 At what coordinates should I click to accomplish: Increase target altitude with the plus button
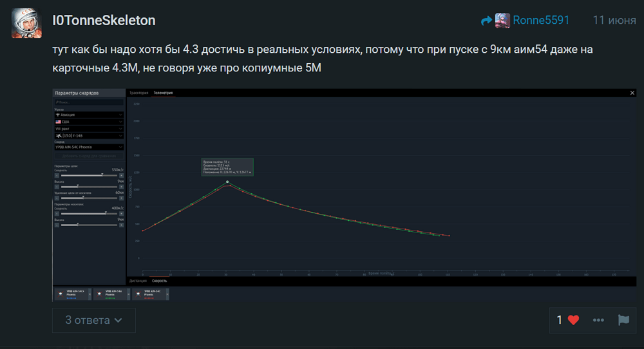coord(121,187)
